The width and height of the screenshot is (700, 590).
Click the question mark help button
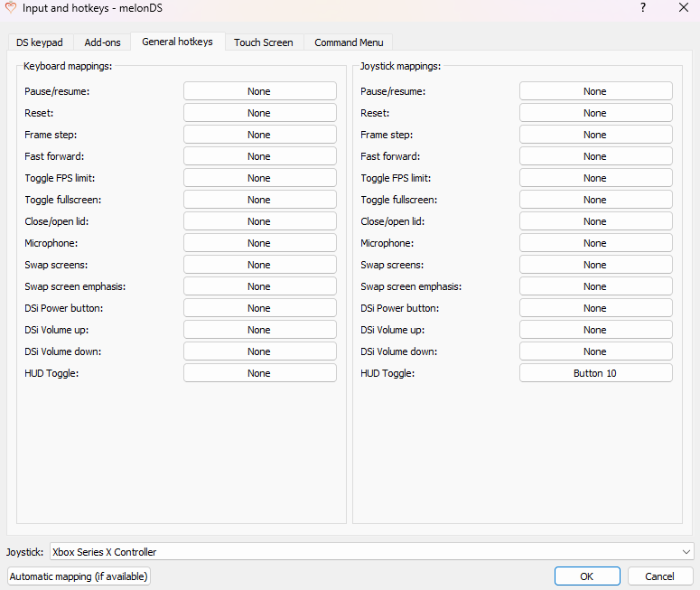(642, 8)
